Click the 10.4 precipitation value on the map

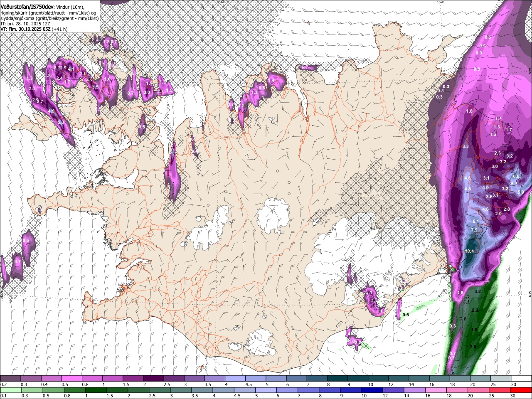point(469,251)
